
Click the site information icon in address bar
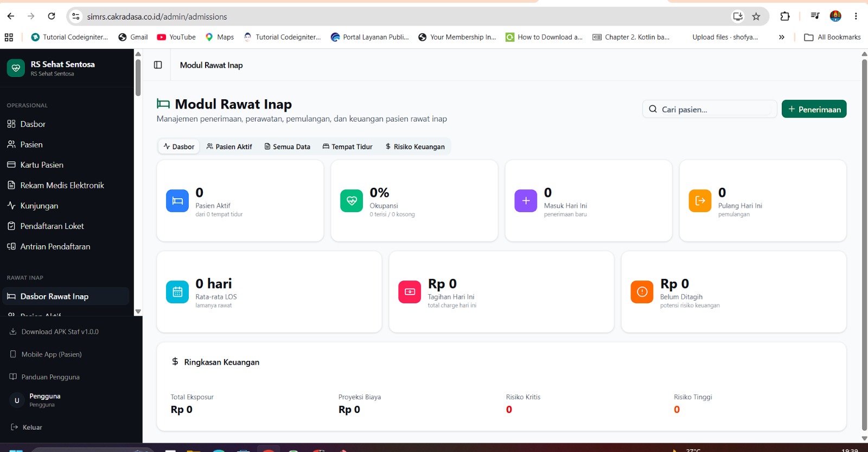pos(76,16)
